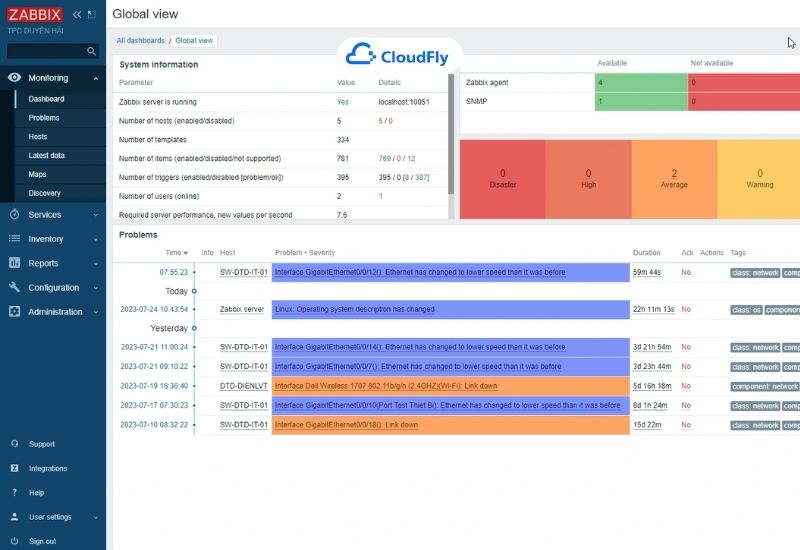Click the Warning severity block
Viewport: 800px width, 550px height.
pos(759,180)
